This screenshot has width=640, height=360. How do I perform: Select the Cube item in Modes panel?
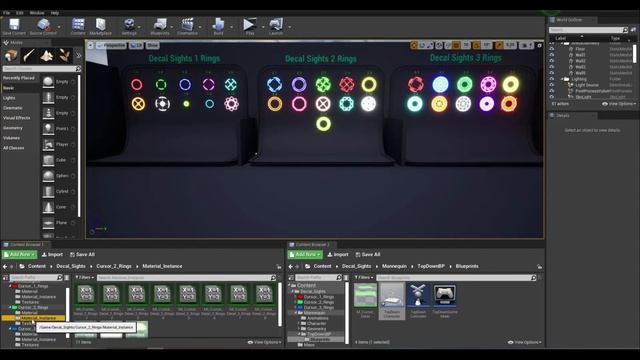click(x=59, y=160)
